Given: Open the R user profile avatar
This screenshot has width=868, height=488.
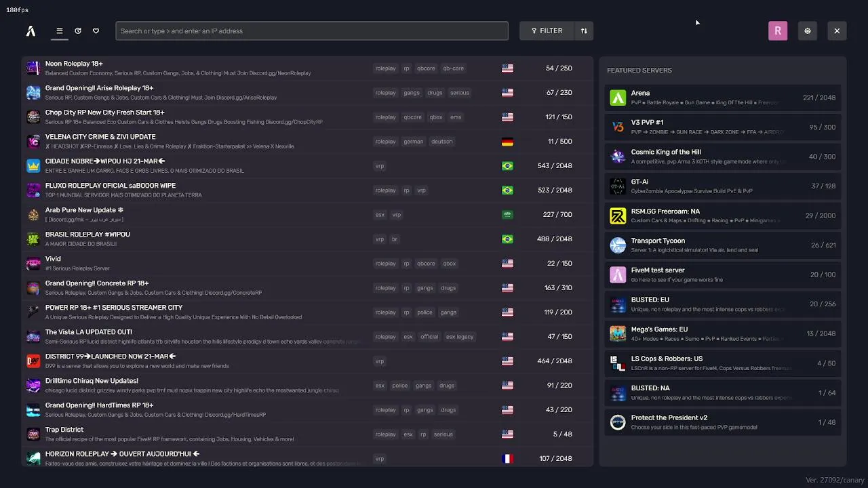Looking at the screenshot, I should 778,30.
